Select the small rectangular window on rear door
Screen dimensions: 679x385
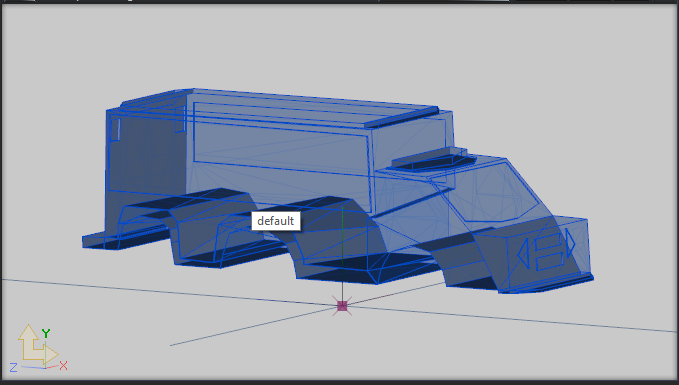pos(116,130)
